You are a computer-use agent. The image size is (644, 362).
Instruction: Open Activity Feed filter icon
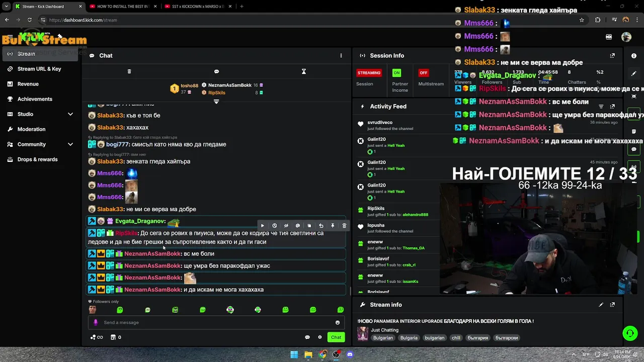pos(601,107)
